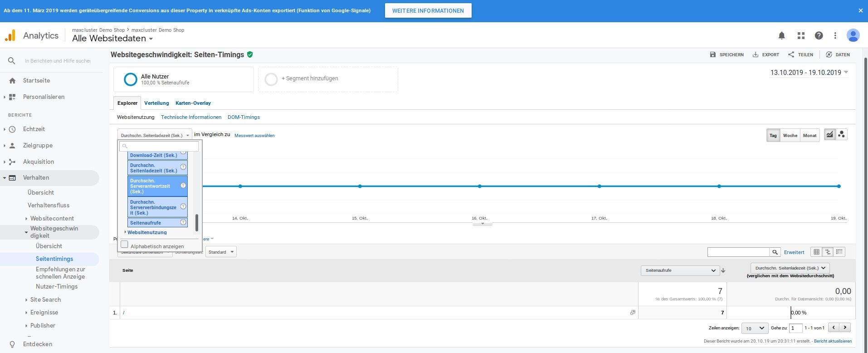Switch to the Karten-Overlay tab

(193, 103)
